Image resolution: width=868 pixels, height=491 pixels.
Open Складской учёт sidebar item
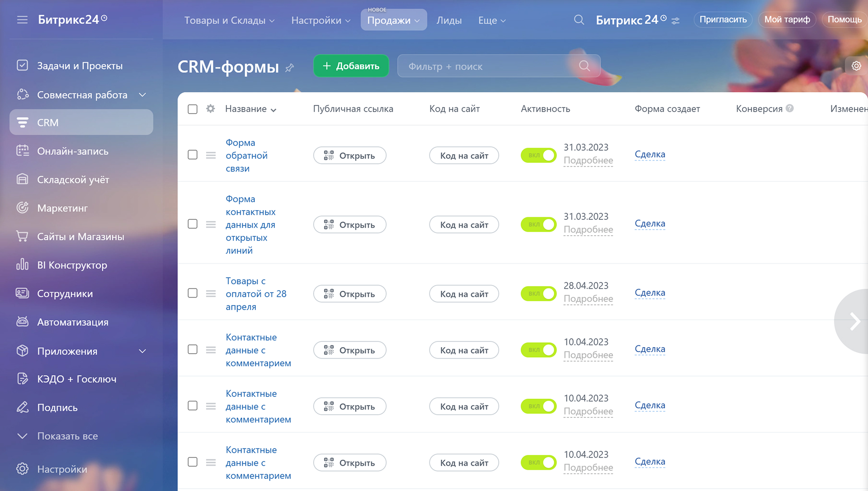pyautogui.click(x=73, y=179)
